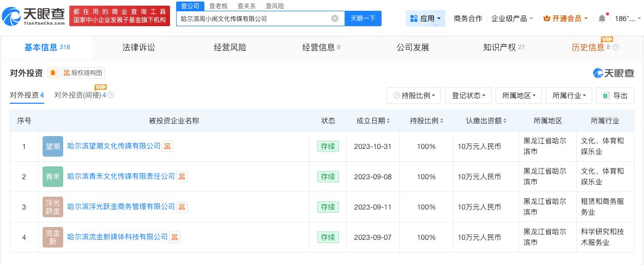Viewport: 644px width, 265px height.
Task: Sort the table by 认缴出资额
Action: pyautogui.click(x=486, y=121)
